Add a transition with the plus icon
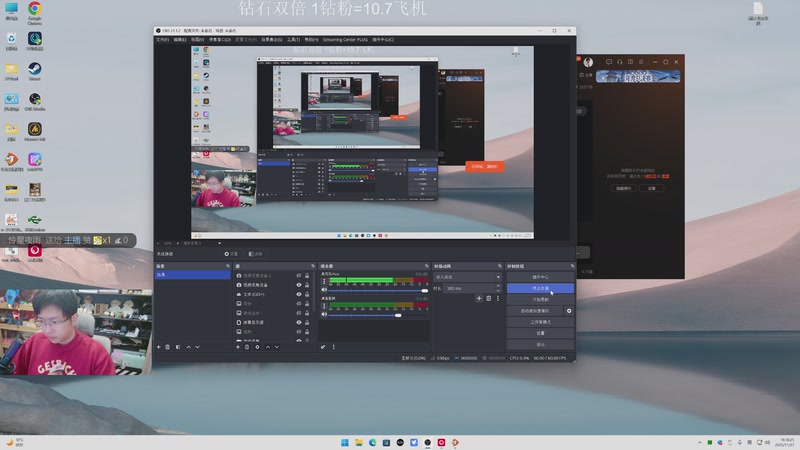800x450 pixels. (x=479, y=298)
